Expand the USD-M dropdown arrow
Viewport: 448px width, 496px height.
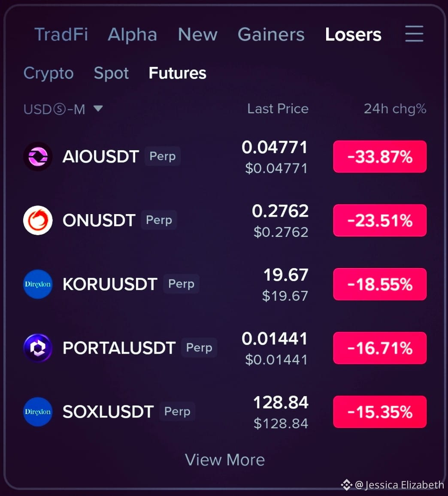[98, 109]
